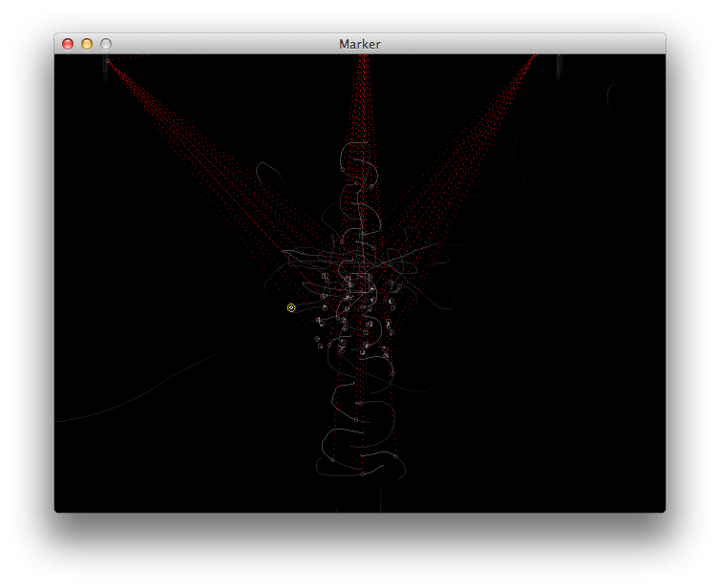720x588 pixels.
Task: Click the top-right origin of the red dotted beam
Action: click(559, 59)
